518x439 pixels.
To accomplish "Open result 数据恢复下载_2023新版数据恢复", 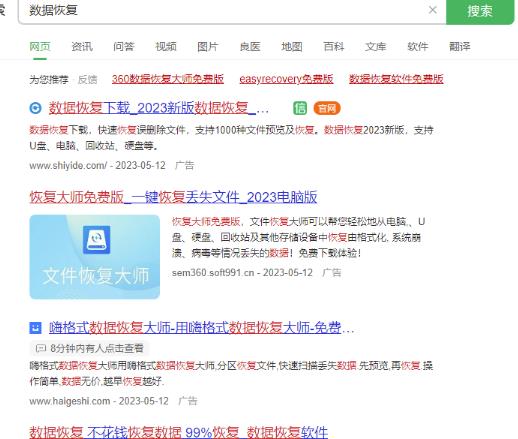I will [x=159, y=108].
